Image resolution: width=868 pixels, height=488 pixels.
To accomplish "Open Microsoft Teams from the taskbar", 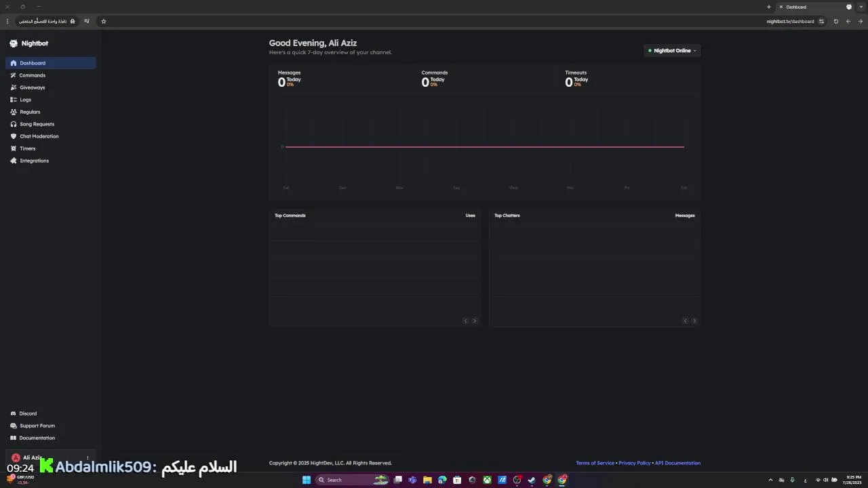I will click(x=412, y=480).
